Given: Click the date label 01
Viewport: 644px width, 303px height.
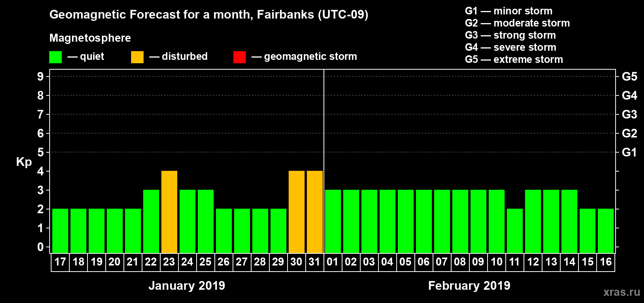Looking at the screenshot, I should 333,262.
